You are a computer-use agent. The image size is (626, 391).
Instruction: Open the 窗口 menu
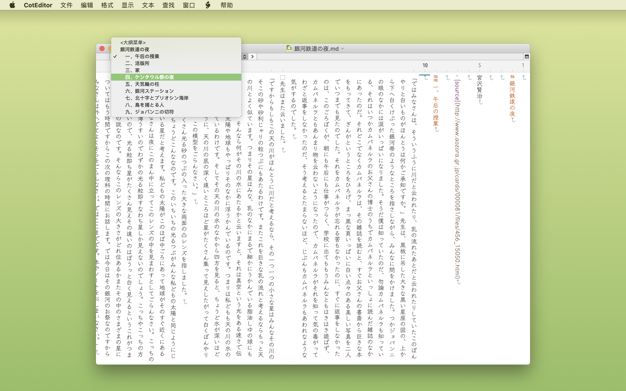pos(188,5)
